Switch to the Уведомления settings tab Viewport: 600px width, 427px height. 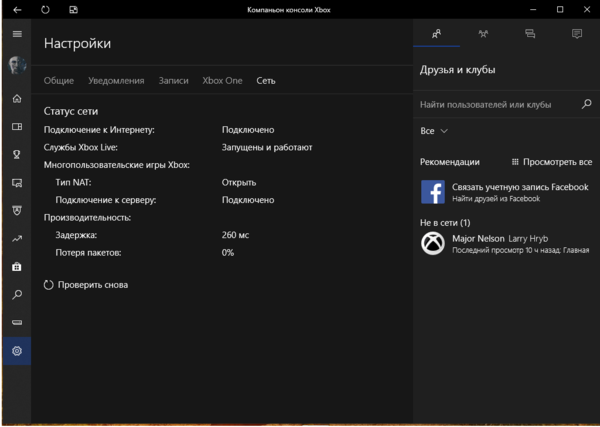point(116,80)
